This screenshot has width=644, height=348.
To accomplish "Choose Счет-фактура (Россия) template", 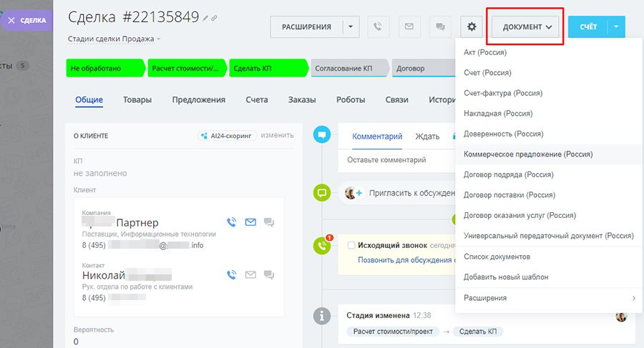I will 549,93.
